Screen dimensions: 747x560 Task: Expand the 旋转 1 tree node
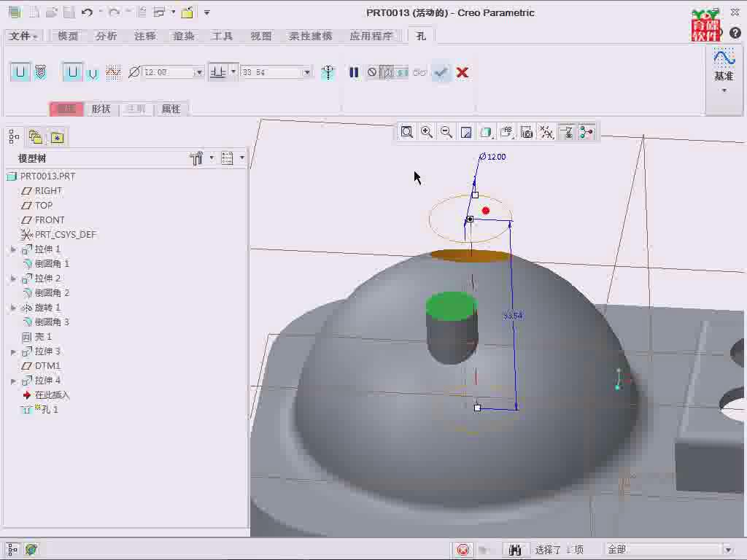point(13,308)
